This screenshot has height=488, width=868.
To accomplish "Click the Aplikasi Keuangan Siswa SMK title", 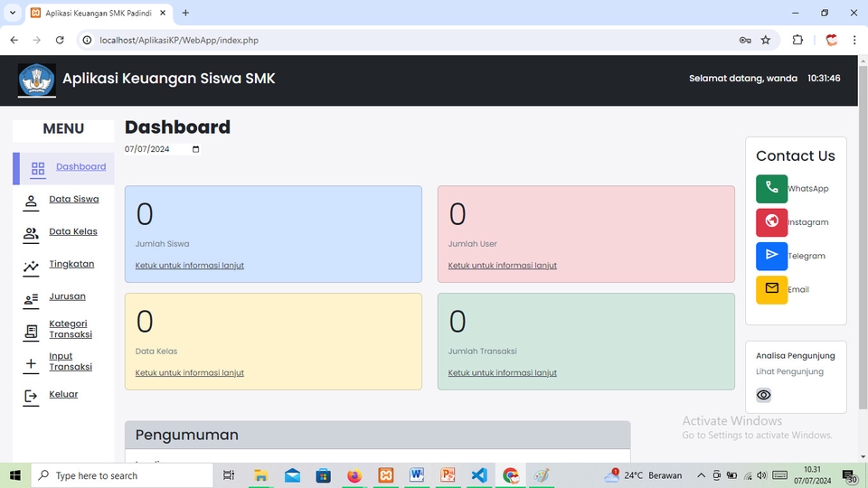I will point(169,79).
